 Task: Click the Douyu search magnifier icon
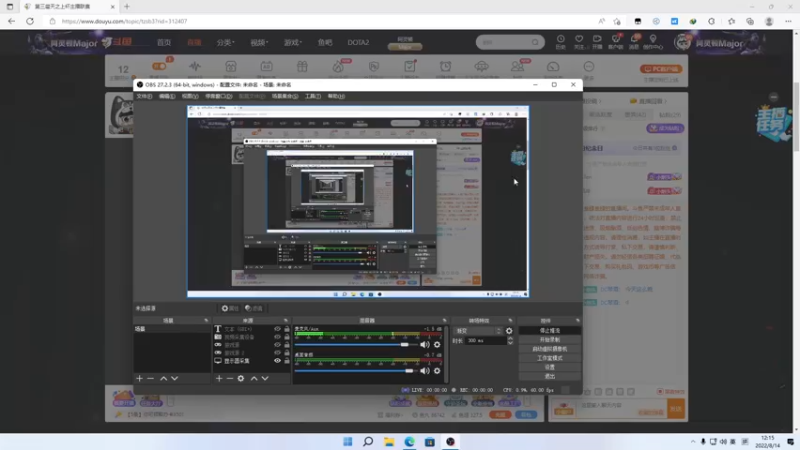coord(535,42)
